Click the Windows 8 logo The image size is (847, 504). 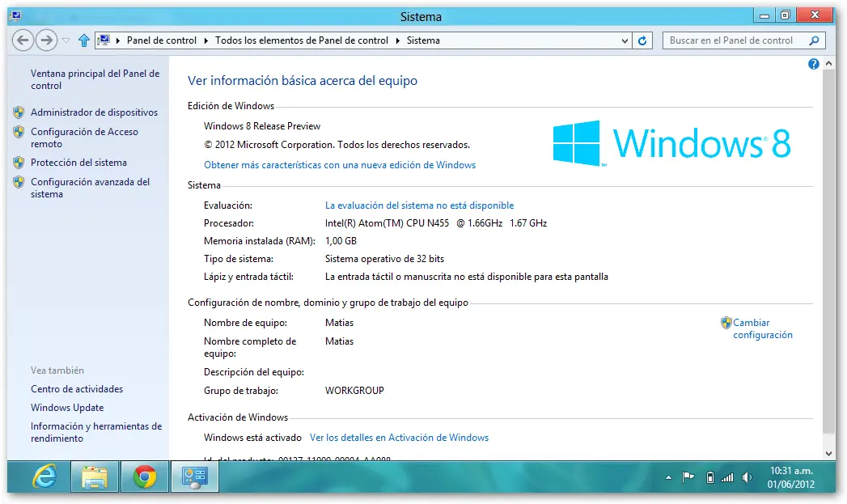pos(671,143)
